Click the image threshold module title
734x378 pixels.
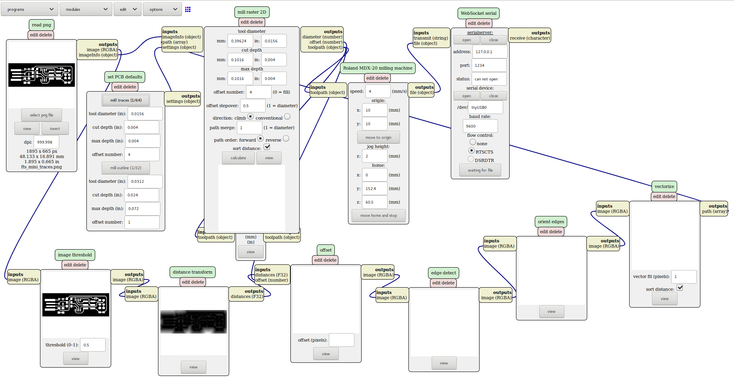point(75,255)
